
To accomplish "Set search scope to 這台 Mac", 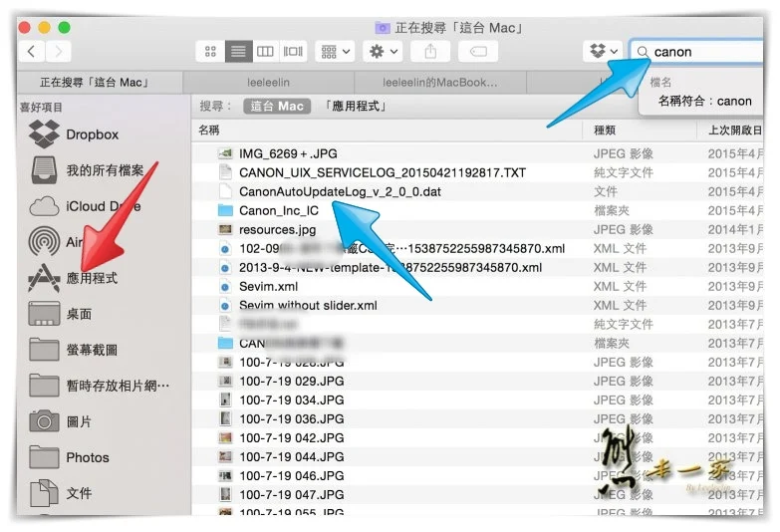I will (277, 106).
